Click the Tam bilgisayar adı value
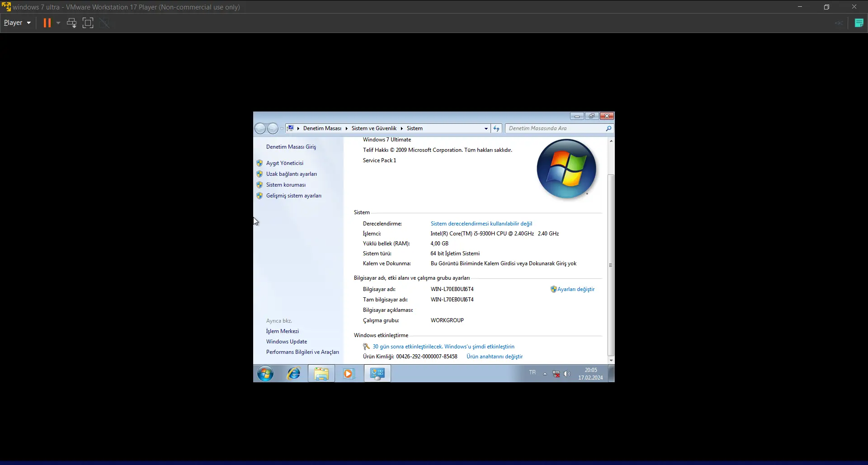 [452, 300]
